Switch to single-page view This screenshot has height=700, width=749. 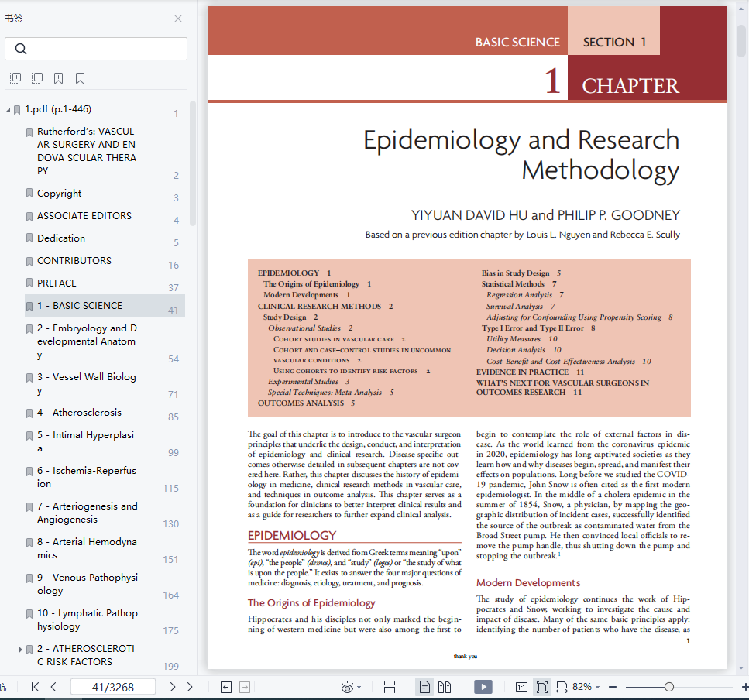pos(424,687)
